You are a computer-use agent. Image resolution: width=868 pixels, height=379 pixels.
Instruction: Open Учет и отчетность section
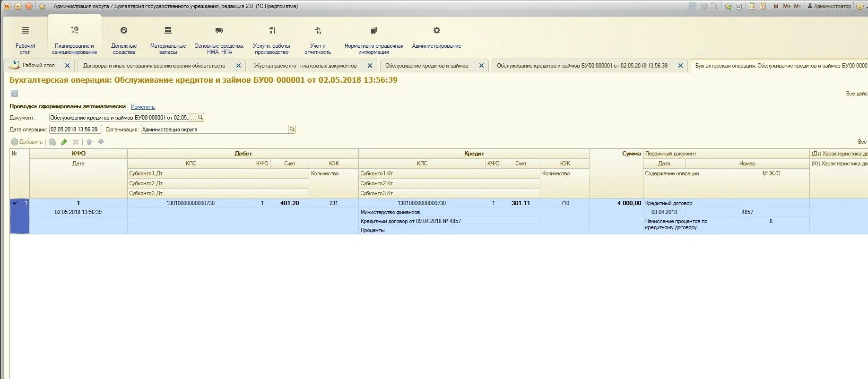[318, 40]
